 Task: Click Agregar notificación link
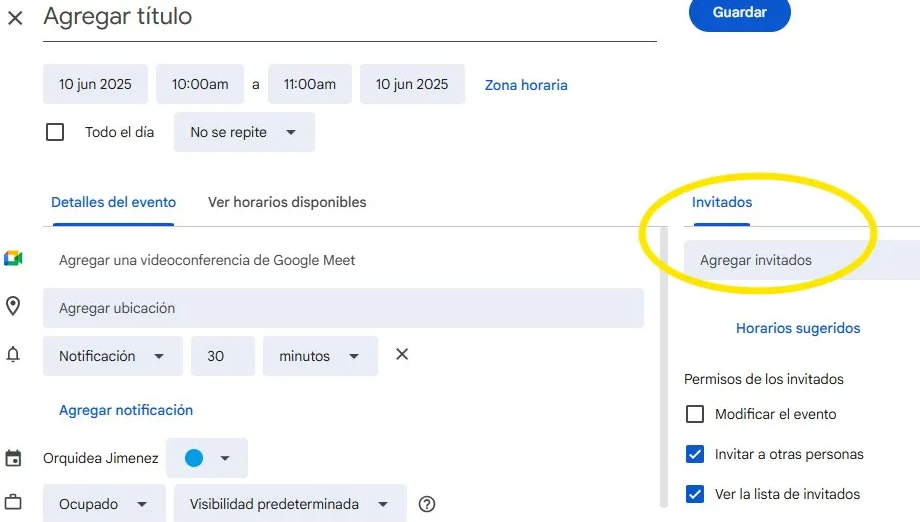click(x=126, y=410)
